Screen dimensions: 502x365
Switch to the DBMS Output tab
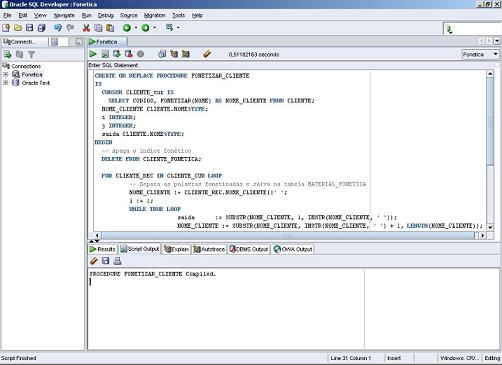pos(249,249)
